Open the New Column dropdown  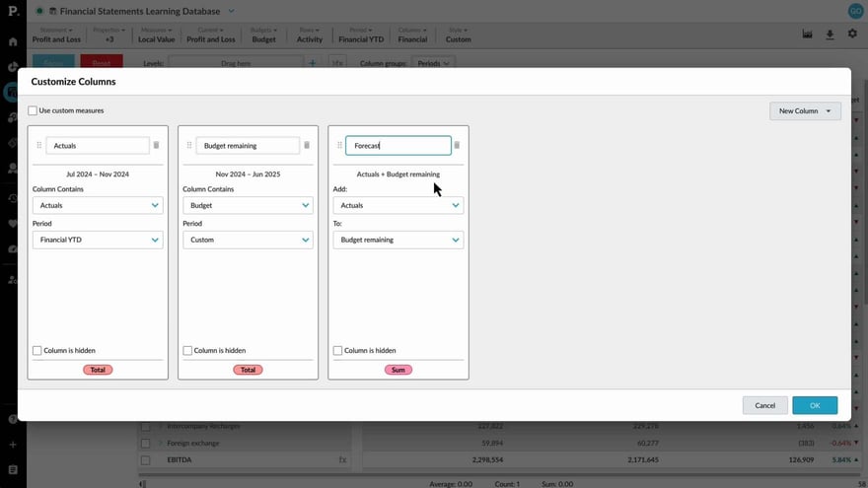pyautogui.click(x=805, y=110)
